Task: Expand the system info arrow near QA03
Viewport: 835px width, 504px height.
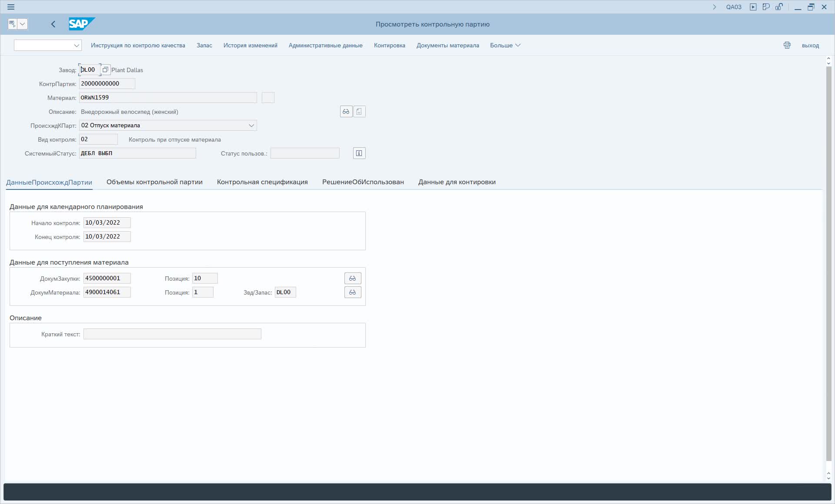Action: pyautogui.click(x=714, y=7)
